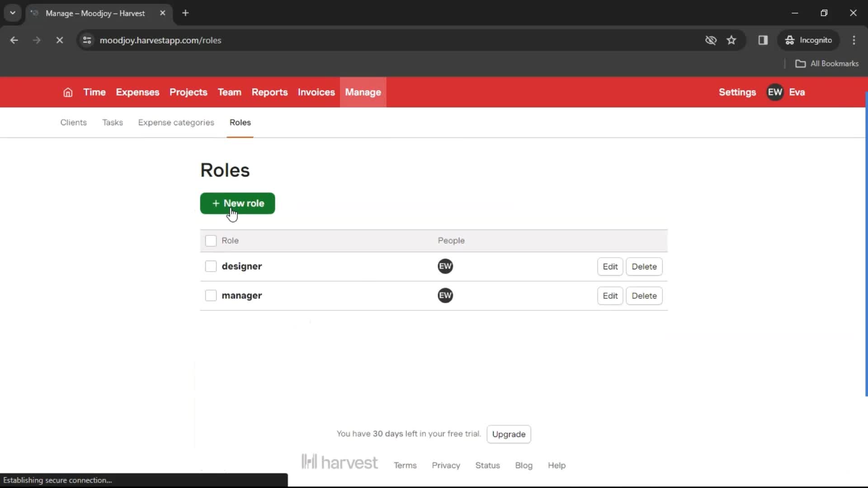Open the Team menu

[230, 92]
